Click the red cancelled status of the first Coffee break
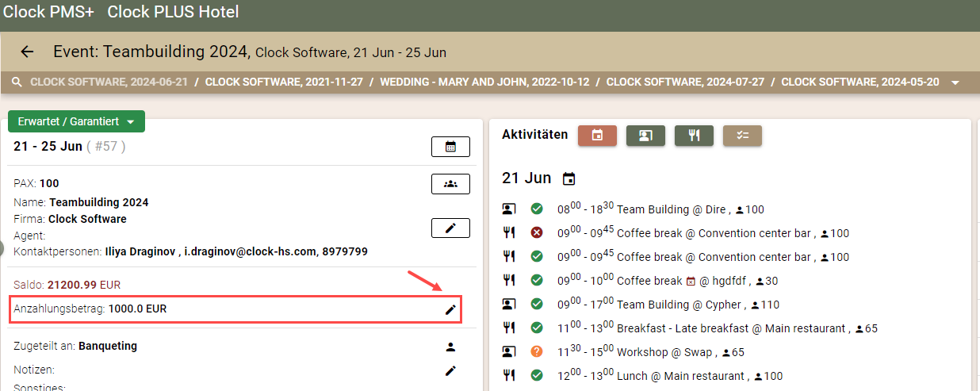980x391 pixels. (537, 233)
